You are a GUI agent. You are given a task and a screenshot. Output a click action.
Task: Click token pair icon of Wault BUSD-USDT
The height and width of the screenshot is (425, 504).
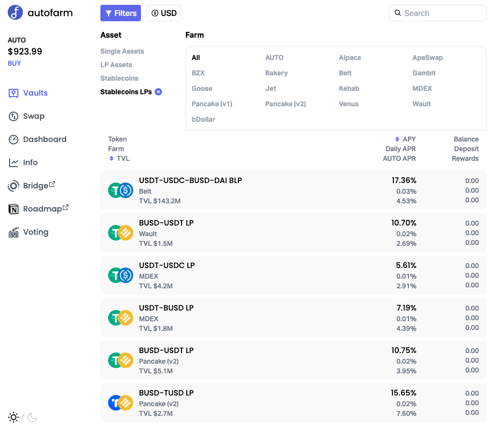(x=121, y=233)
